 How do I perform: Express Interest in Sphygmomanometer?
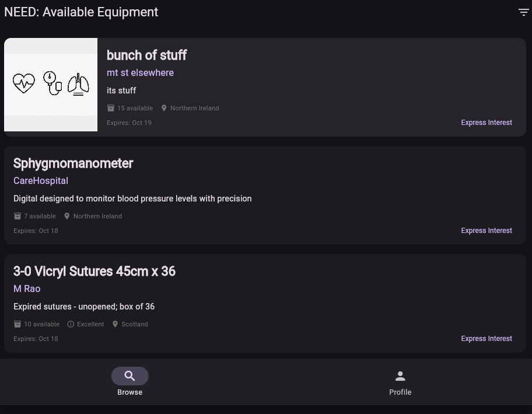pos(487,231)
